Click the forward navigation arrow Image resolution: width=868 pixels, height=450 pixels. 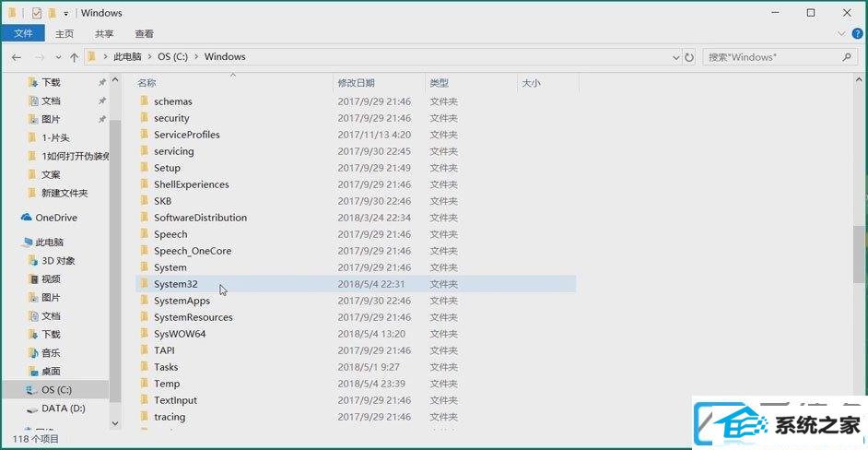tap(40, 57)
